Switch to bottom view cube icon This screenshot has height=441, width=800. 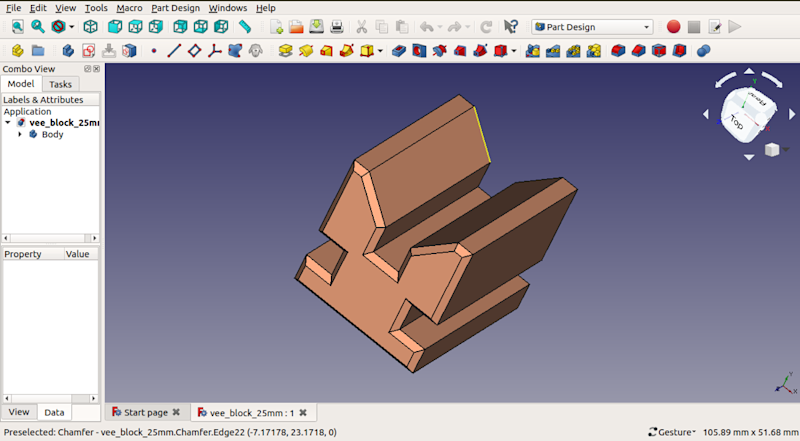(x=201, y=27)
